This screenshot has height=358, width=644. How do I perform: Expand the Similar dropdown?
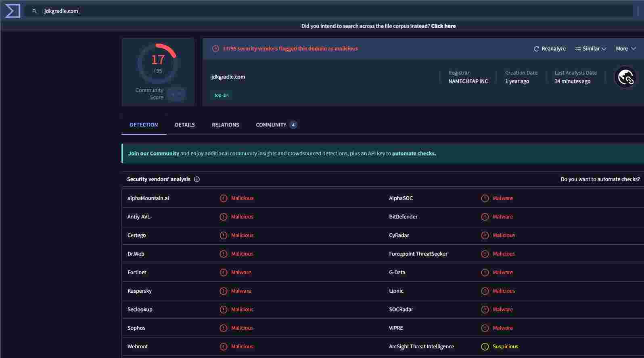click(591, 49)
